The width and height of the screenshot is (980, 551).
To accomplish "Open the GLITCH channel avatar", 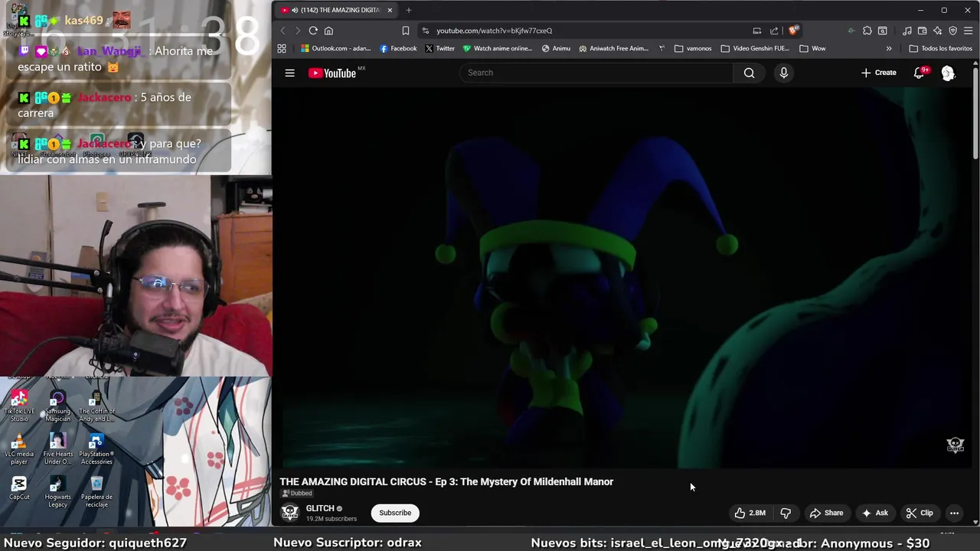I will (x=289, y=513).
